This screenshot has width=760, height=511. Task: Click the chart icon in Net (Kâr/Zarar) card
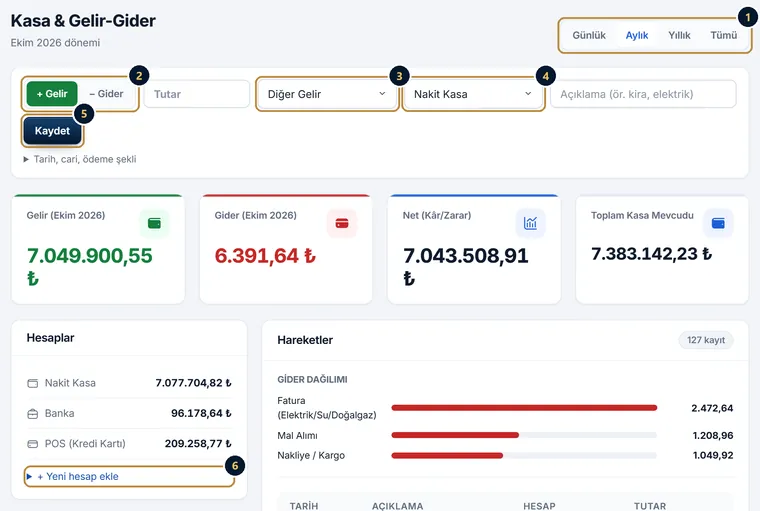point(530,224)
